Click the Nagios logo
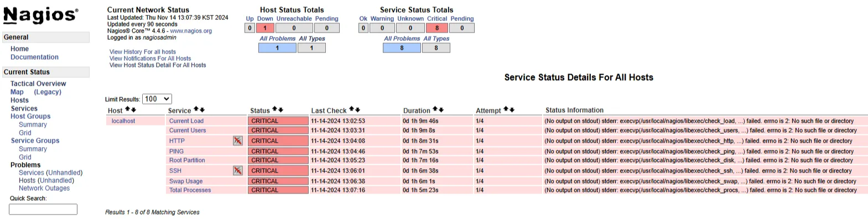This screenshot has width=868, height=219. point(41,15)
